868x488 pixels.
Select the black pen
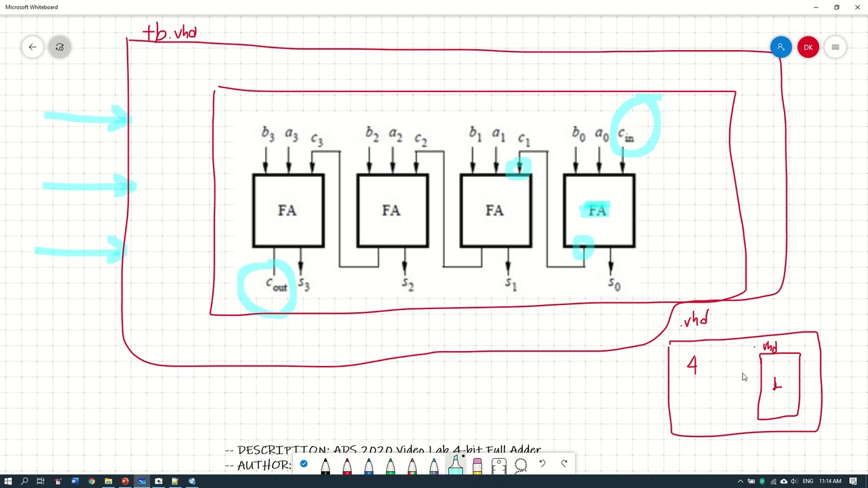point(325,466)
